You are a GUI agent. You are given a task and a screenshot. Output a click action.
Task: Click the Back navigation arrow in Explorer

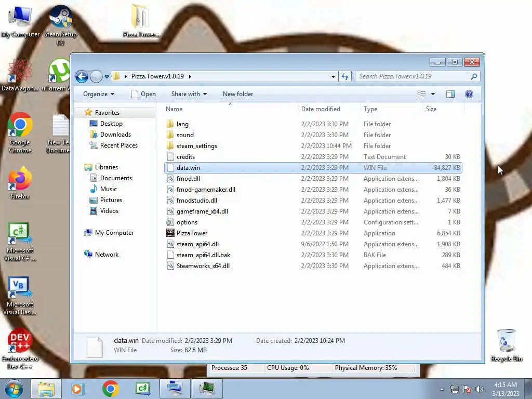pos(82,77)
